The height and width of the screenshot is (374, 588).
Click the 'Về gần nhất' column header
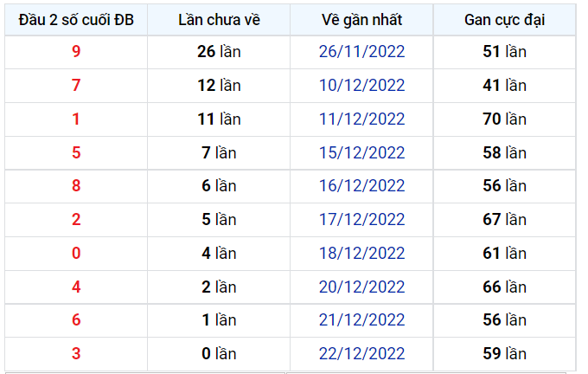[361, 20]
